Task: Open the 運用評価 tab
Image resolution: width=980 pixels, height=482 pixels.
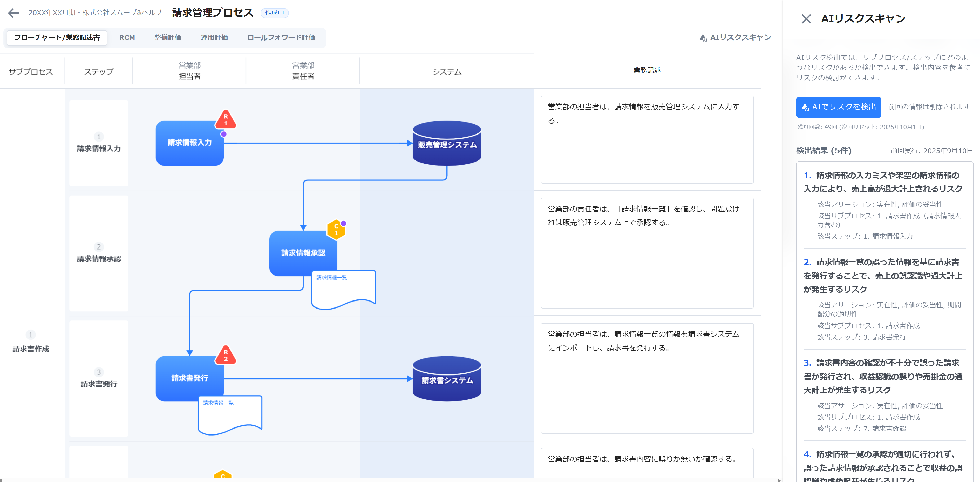Action: [x=214, y=37]
